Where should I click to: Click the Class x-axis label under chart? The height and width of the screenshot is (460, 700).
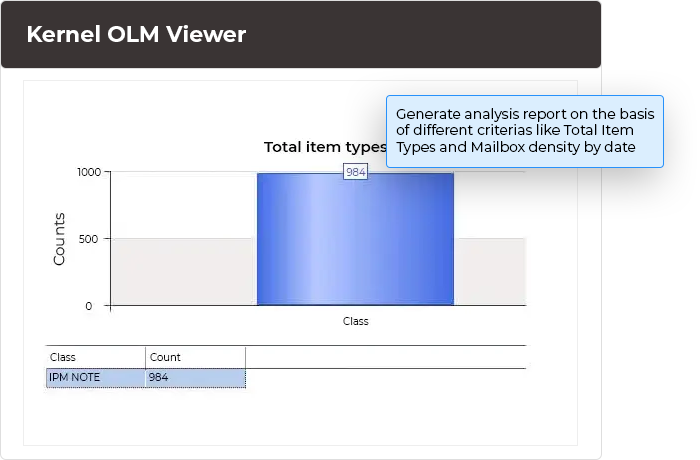pos(355,321)
